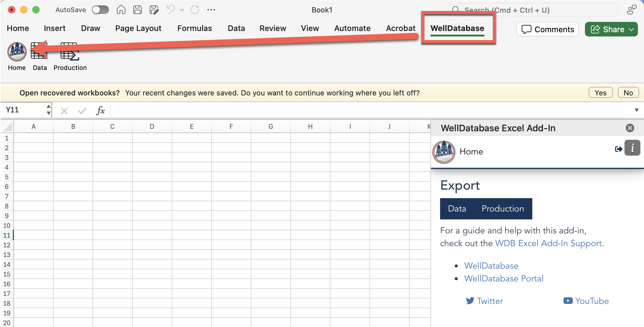The height and width of the screenshot is (327, 644).
Task: Select column A header
Action: (33, 126)
